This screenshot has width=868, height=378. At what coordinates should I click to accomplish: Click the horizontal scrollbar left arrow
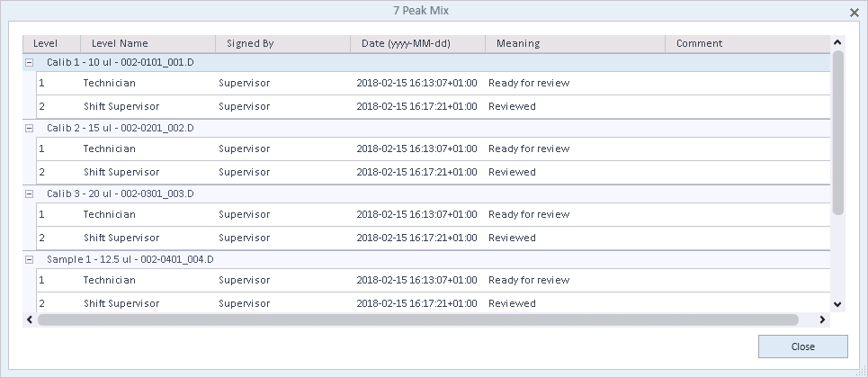(x=30, y=319)
